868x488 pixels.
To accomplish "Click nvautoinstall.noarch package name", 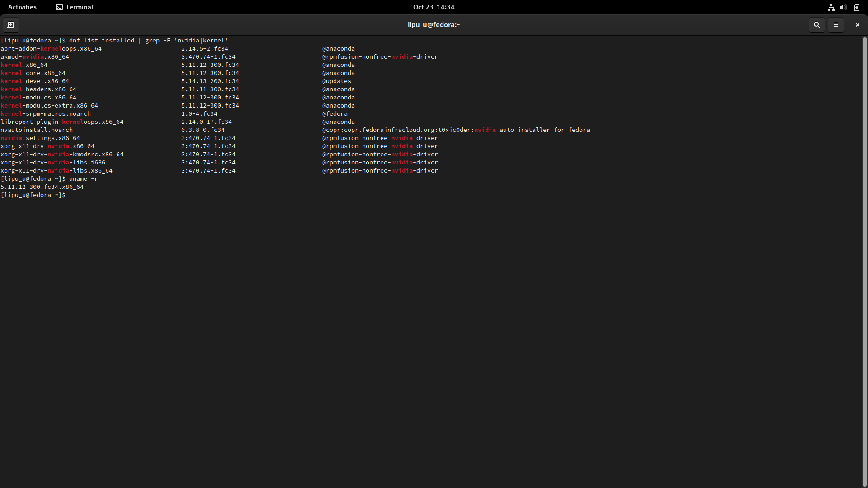I will 37,130.
